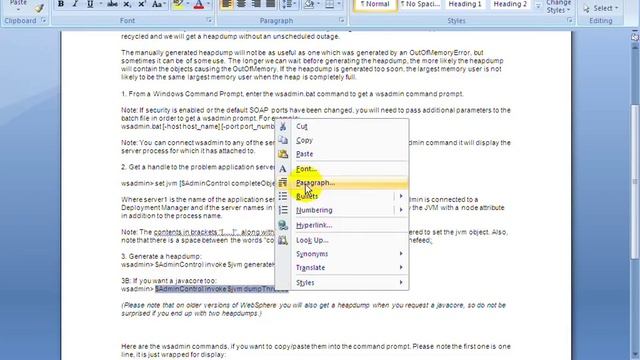The image size is (640, 360).
Task: Expand Styles submenu in context menu
Action: pos(342,282)
